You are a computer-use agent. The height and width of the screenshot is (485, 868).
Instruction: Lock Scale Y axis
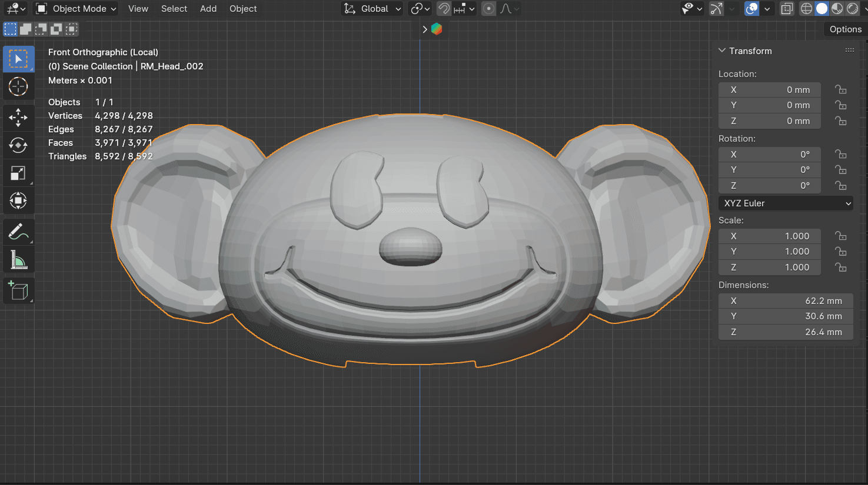tap(841, 252)
